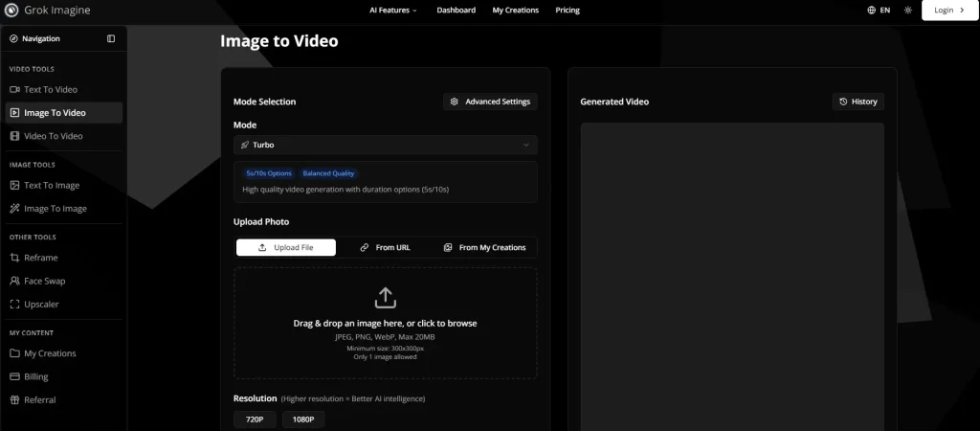Viewport: 980px width, 431px height.
Task: Click the Mode Selection heading
Action: click(x=265, y=102)
